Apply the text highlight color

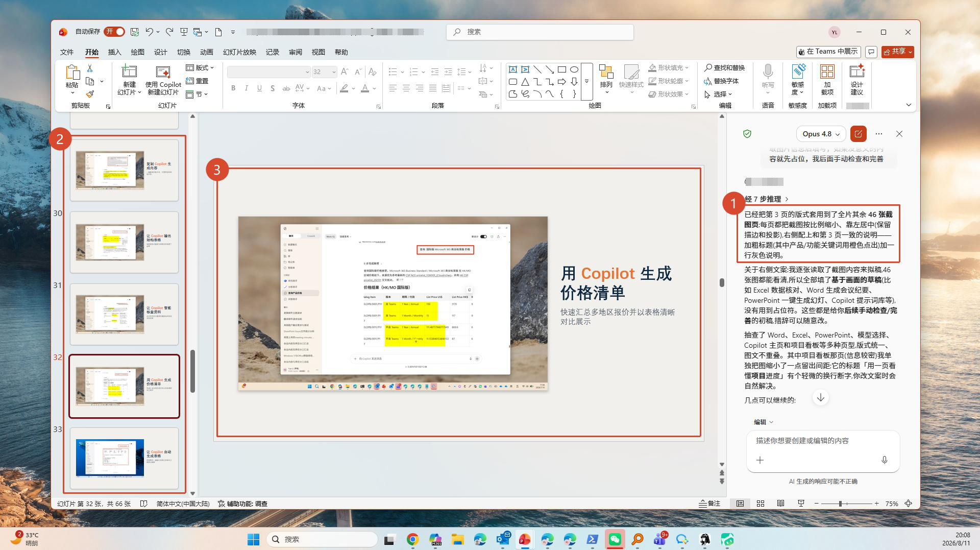[x=345, y=88]
